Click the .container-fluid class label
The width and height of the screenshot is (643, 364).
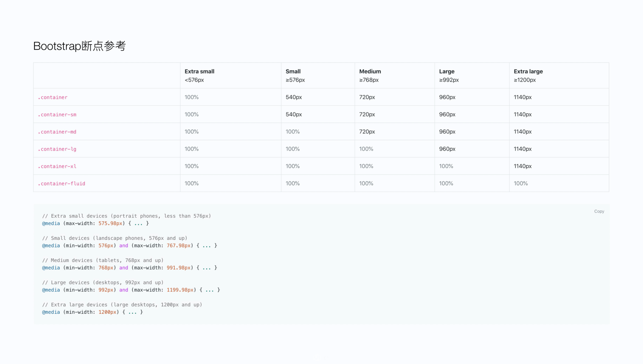click(x=61, y=184)
